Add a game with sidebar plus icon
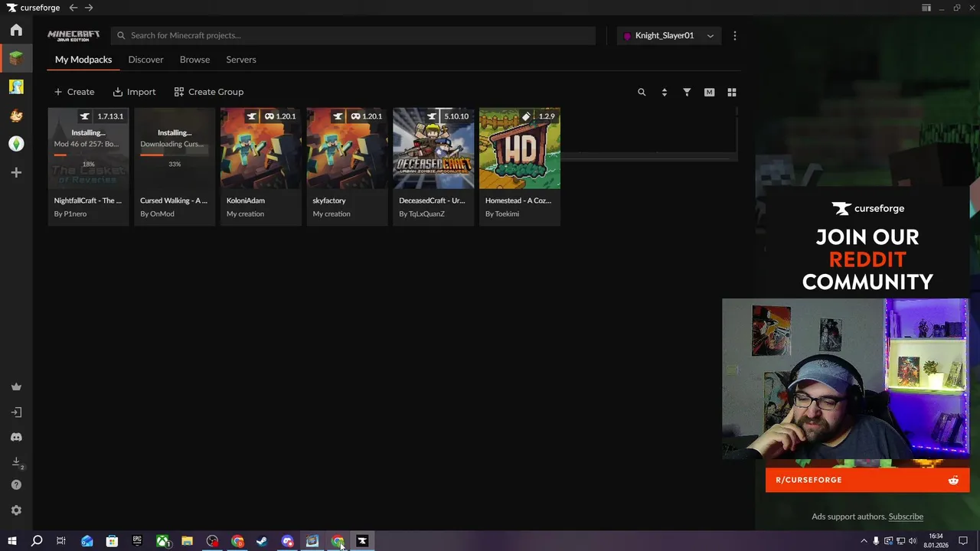Screen dimensions: 980x551 16,173
